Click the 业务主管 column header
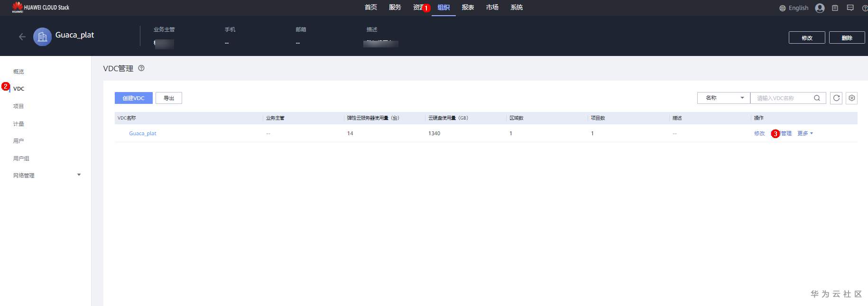This screenshot has width=868, height=306. pyautogui.click(x=275, y=118)
